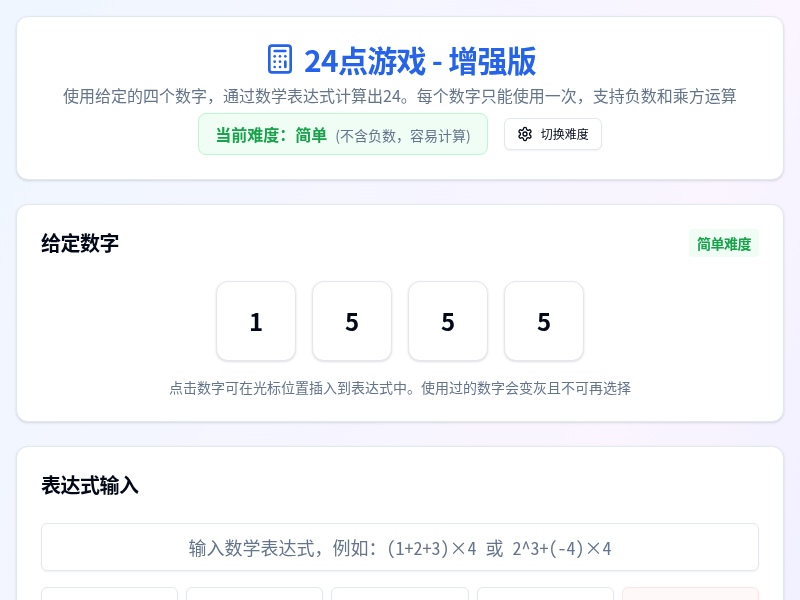The height and width of the screenshot is (600, 800).
Task: Click the game rules subtitle text
Action: click(400, 97)
